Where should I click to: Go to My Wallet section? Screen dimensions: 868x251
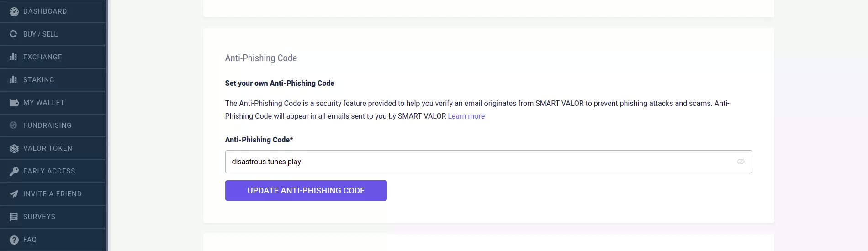tap(53, 103)
